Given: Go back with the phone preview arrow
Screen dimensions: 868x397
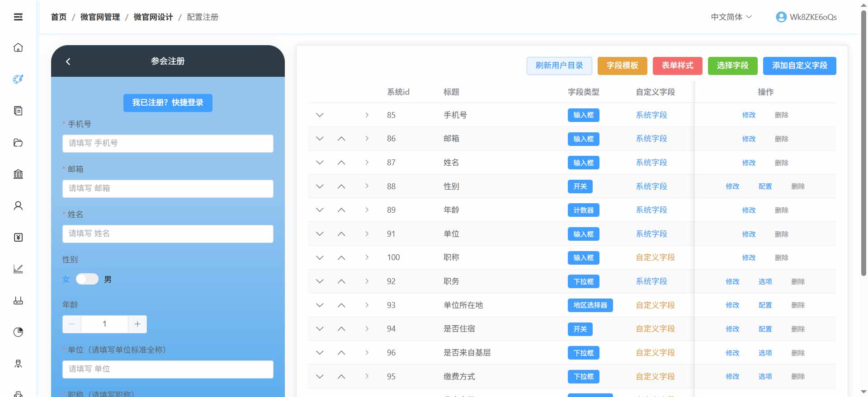Looking at the screenshot, I should [68, 61].
